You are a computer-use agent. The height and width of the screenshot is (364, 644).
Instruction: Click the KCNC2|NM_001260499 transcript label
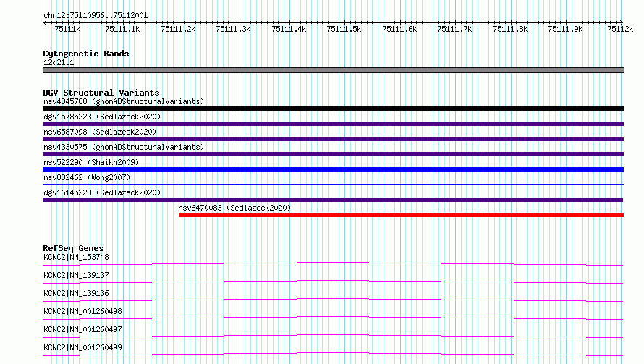82,347
